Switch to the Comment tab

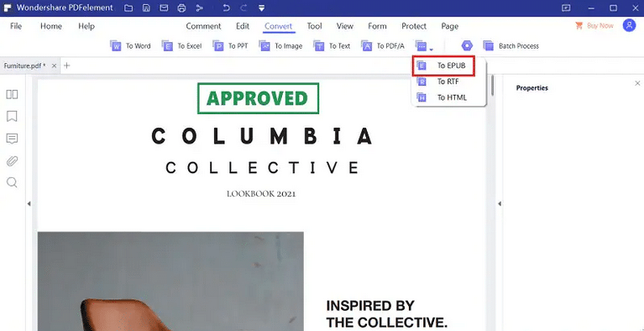click(203, 26)
